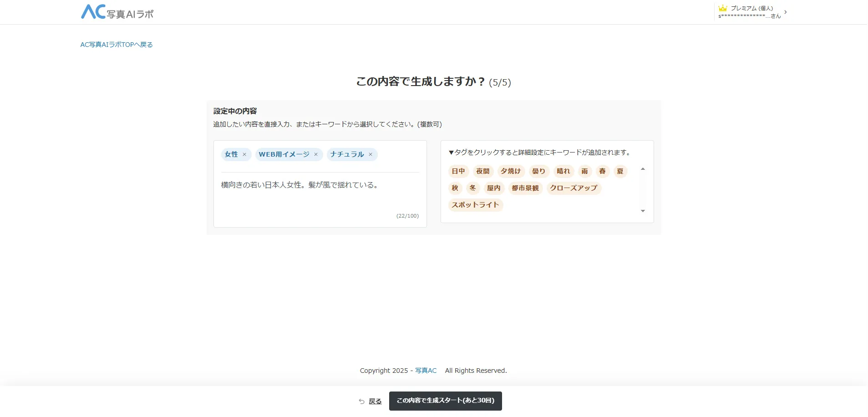This screenshot has width=868, height=417.
Task: Add the 屋内 keyword tag
Action: (494, 188)
